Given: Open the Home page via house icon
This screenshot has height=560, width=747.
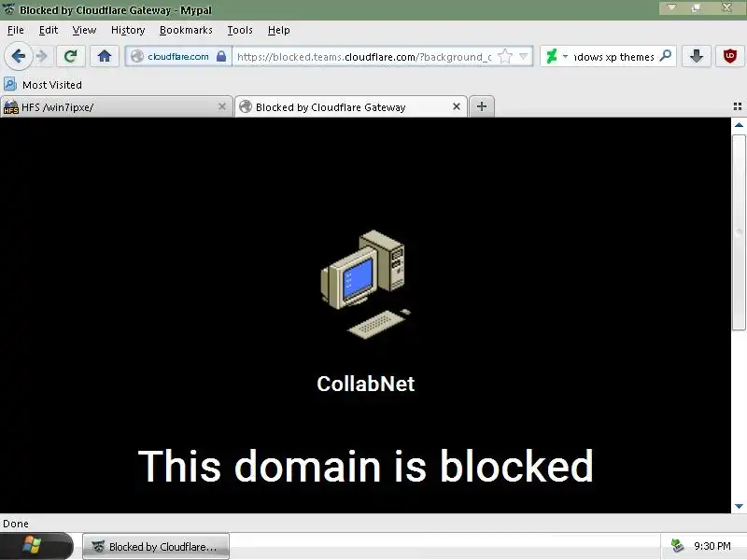Looking at the screenshot, I should pos(105,56).
